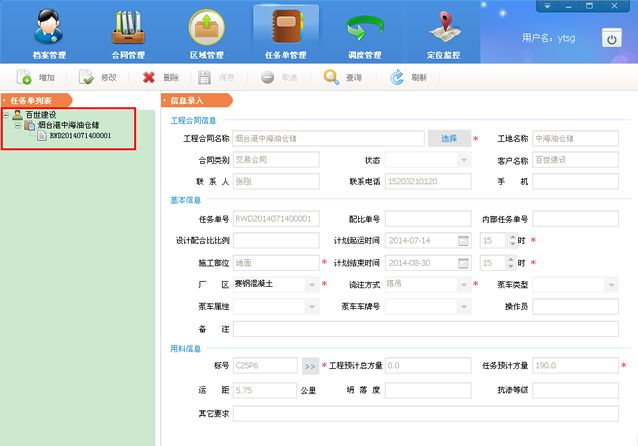This screenshot has width=638, height=446.
Task: Click 修改 edit toolbar button
Action: click(98, 77)
